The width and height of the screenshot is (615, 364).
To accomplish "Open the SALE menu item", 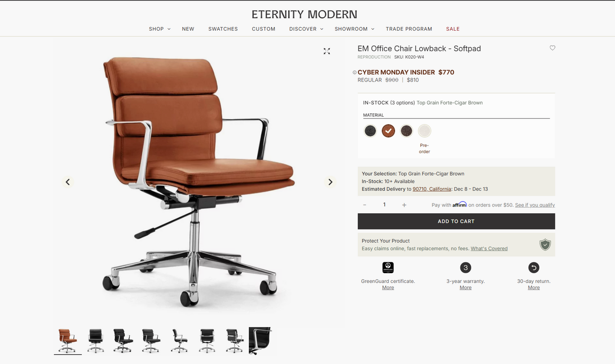I will pyautogui.click(x=453, y=29).
